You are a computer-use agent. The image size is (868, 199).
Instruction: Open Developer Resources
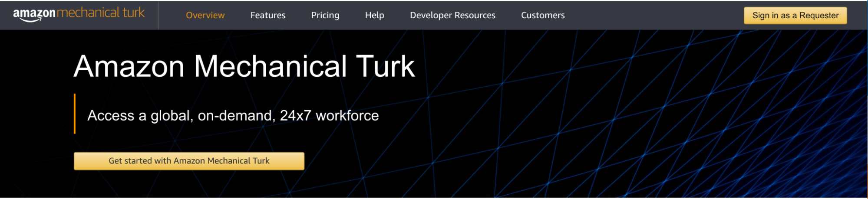click(452, 15)
